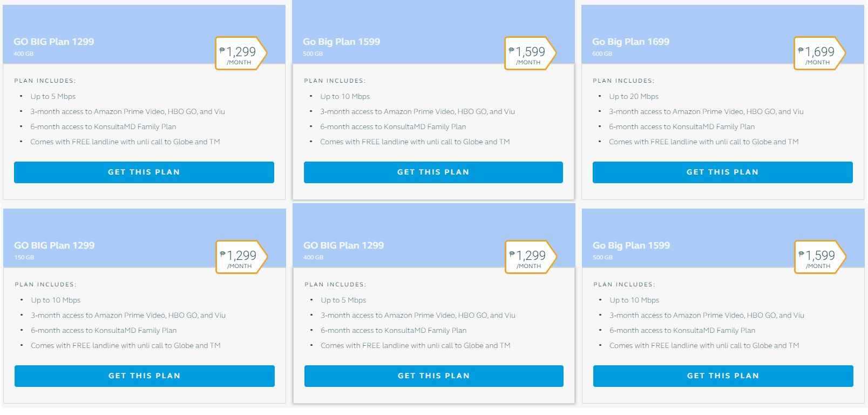Click the ₱1,699 per month price tag
Image resolution: width=868 pixels, height=415 pixels.
[819, 53]
